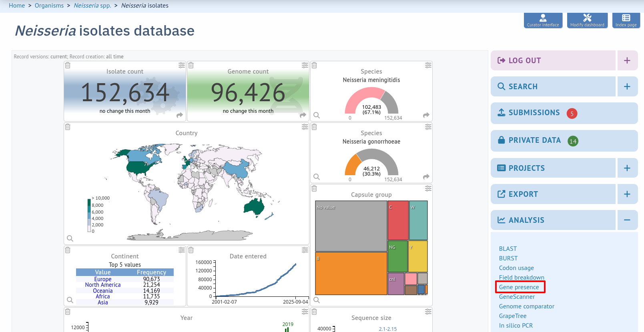644x332 pixels.
Task: Expand the Export section plus button
Action: 627,194
